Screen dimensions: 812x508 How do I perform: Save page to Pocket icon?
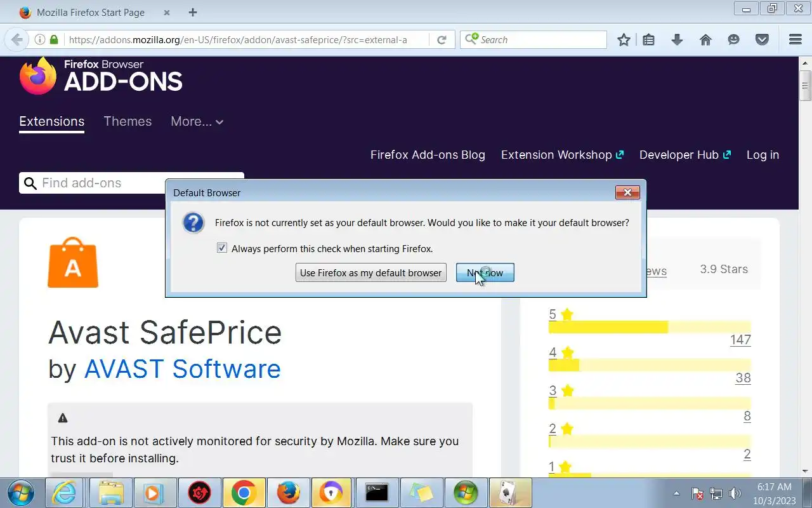[x=762, y=39]
